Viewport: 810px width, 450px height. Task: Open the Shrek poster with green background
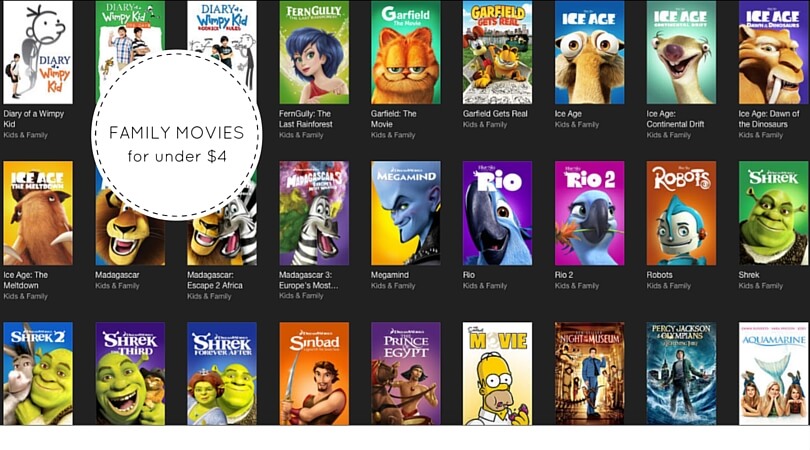[x=773, y=213]
